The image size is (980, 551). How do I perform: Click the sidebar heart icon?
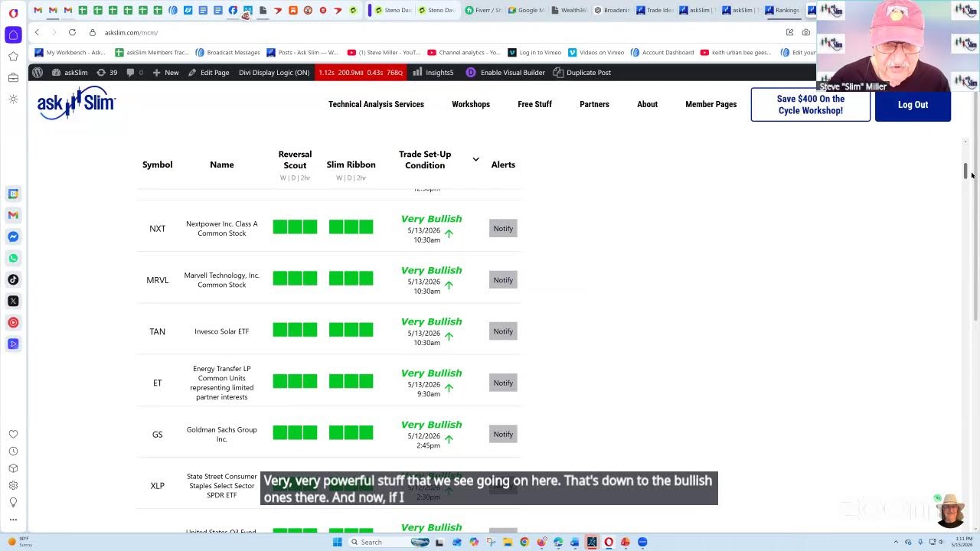click(x=13, y=434)
